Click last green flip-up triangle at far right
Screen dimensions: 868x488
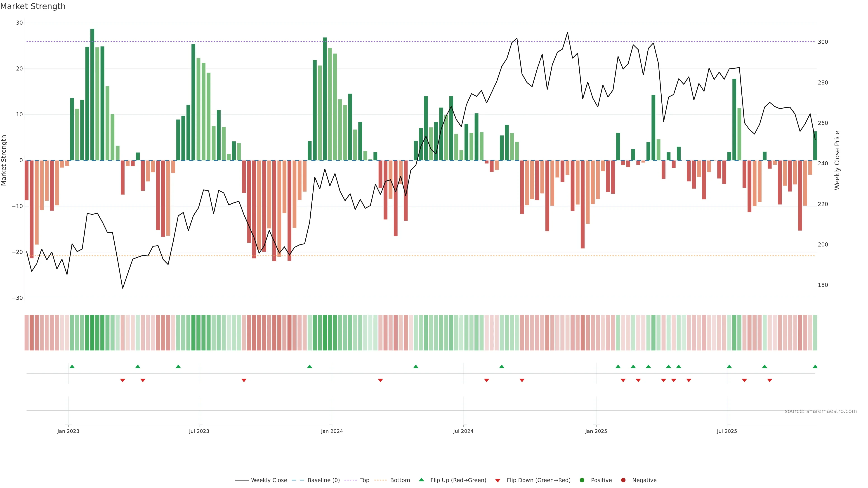[815, 366]
